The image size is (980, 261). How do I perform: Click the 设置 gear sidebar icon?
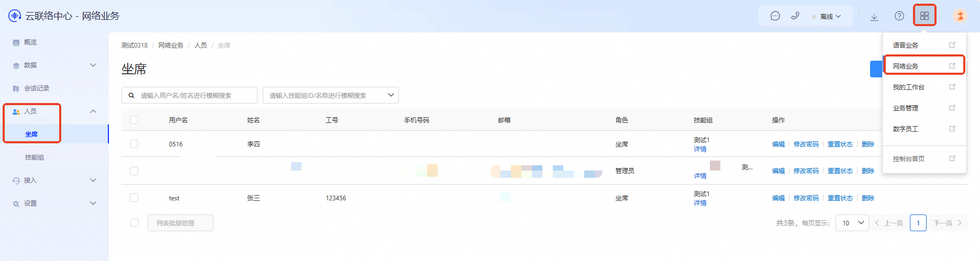[x=16, y=203]
